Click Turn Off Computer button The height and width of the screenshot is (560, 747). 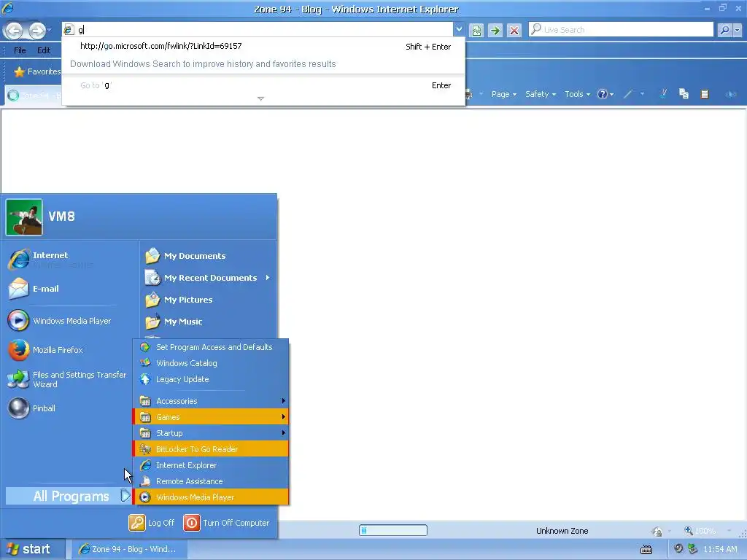227,523
